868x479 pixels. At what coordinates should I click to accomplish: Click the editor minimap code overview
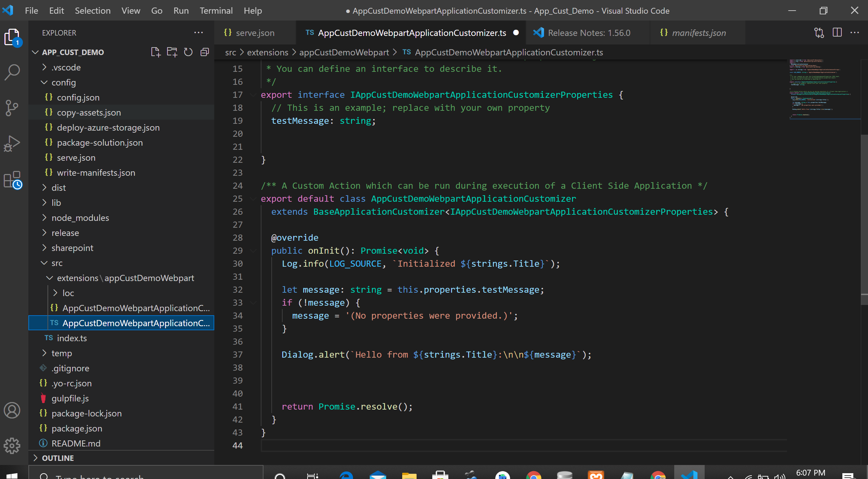pyautogui.click(x=824, y=89)
